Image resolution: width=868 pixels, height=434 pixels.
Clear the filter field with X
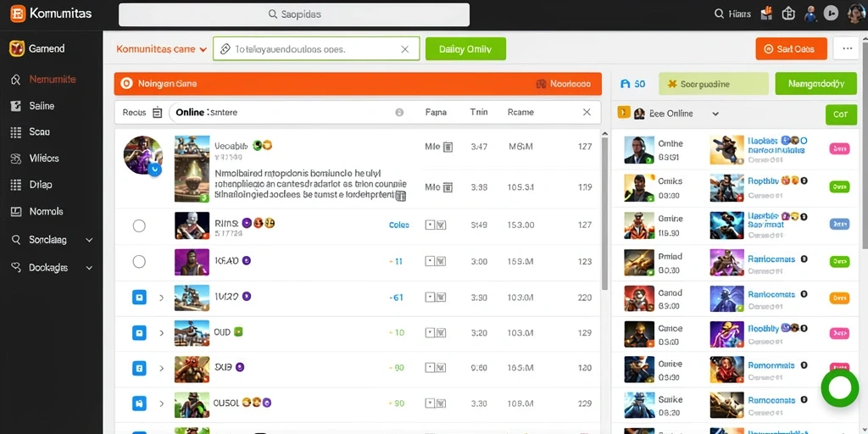click(404, 49)
